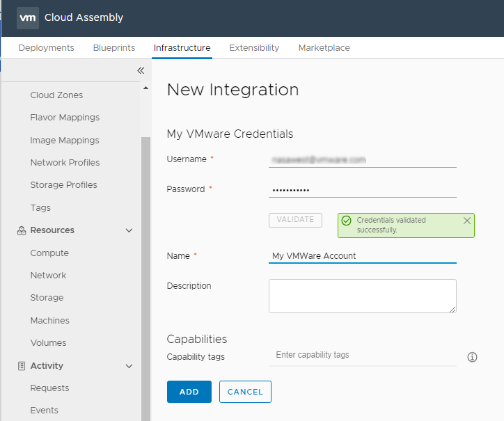This screenshot has width=504, height=421.
Task: Open Cloud Zones in sidebar
Action: pyautogui.click(x=56, y=95)
